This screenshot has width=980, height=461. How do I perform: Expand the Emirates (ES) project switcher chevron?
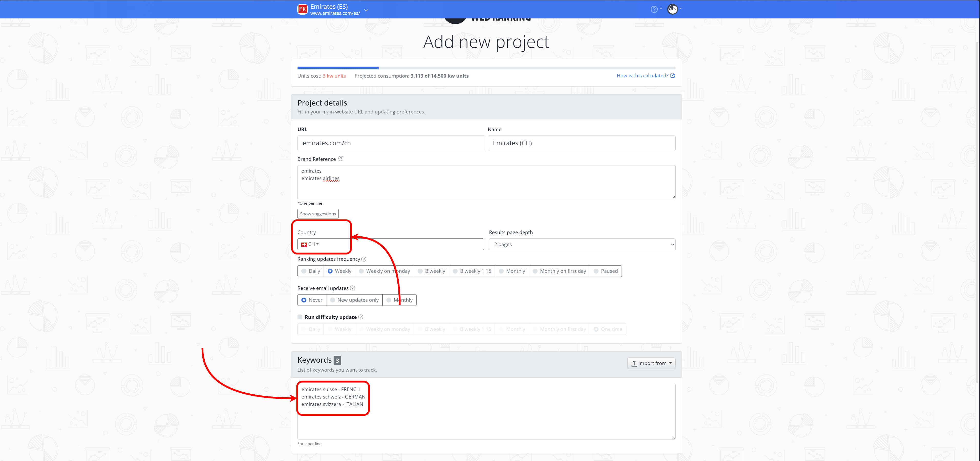(x=366, y=10)
